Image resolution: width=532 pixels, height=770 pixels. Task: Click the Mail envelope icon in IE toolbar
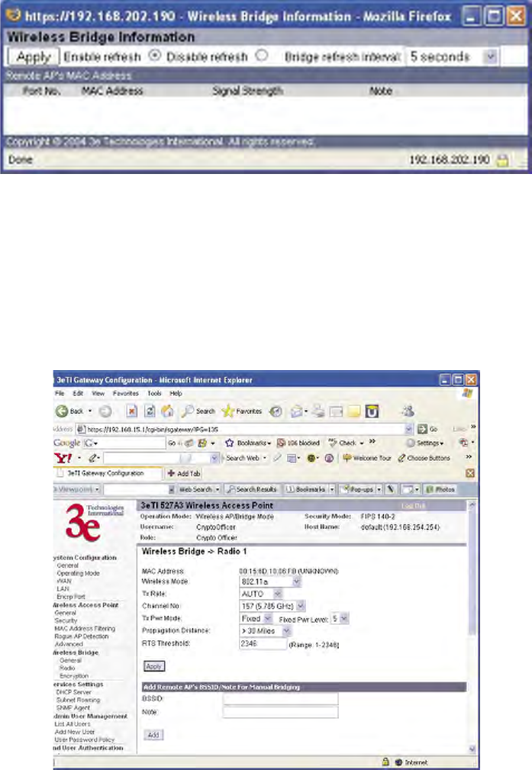pos(296,411)
